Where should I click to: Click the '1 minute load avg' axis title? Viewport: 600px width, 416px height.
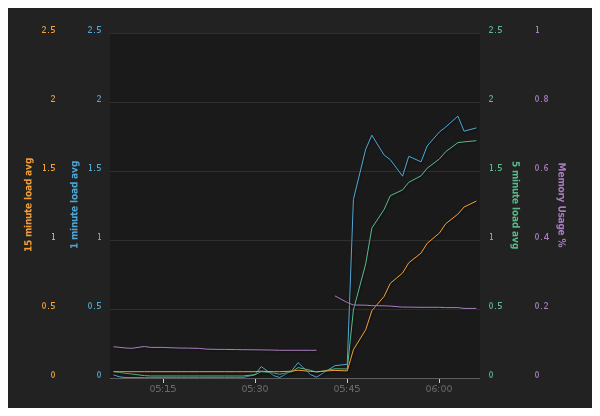click(74, 204)
